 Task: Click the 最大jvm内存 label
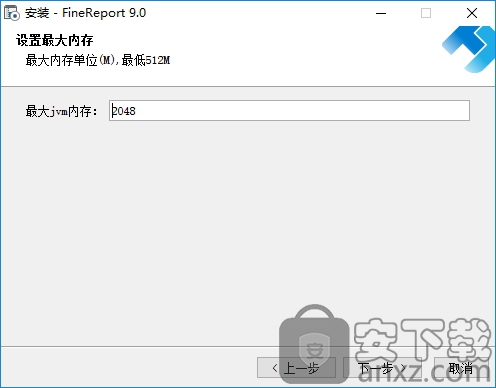(61, 111)
